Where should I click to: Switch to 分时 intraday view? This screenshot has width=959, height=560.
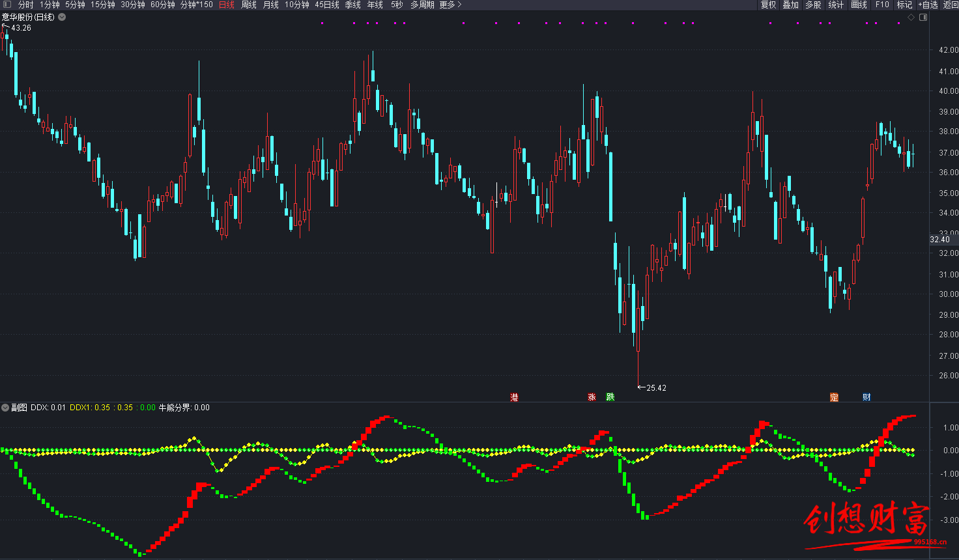(x=25, y=5)
